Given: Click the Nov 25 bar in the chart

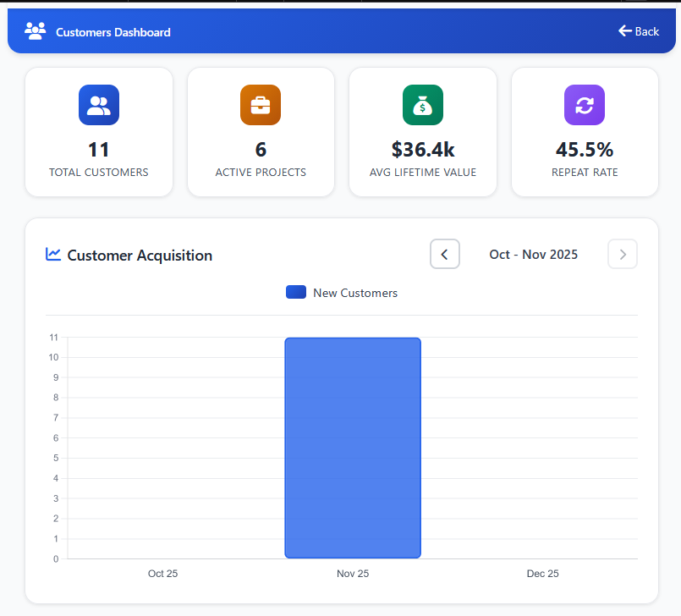Looking at the screenshot, I should tap(353, 447).
